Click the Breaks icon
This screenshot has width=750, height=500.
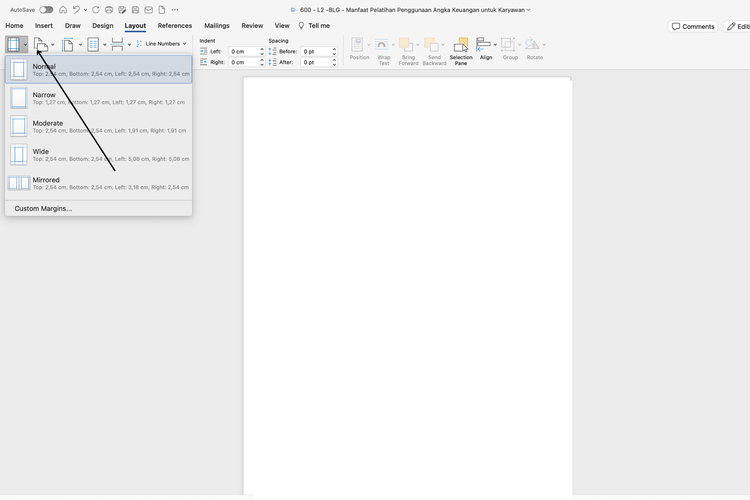117,44
